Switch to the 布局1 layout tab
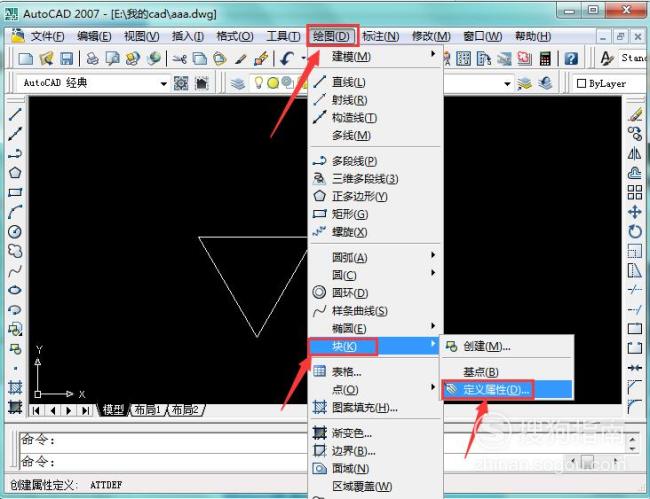The image size is (650, 499). pos(148,410)
